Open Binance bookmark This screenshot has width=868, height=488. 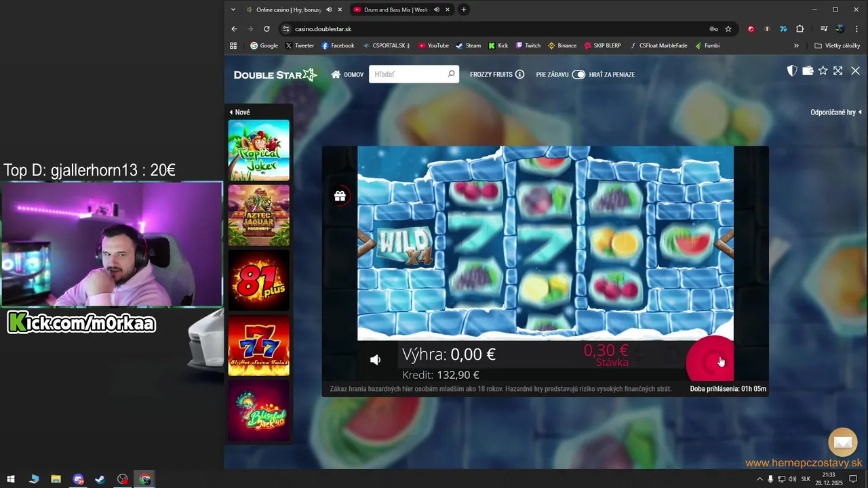pos(561,46)
